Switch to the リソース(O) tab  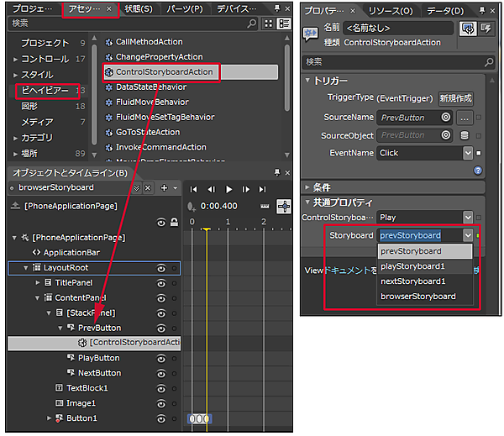tap(392, 10)
